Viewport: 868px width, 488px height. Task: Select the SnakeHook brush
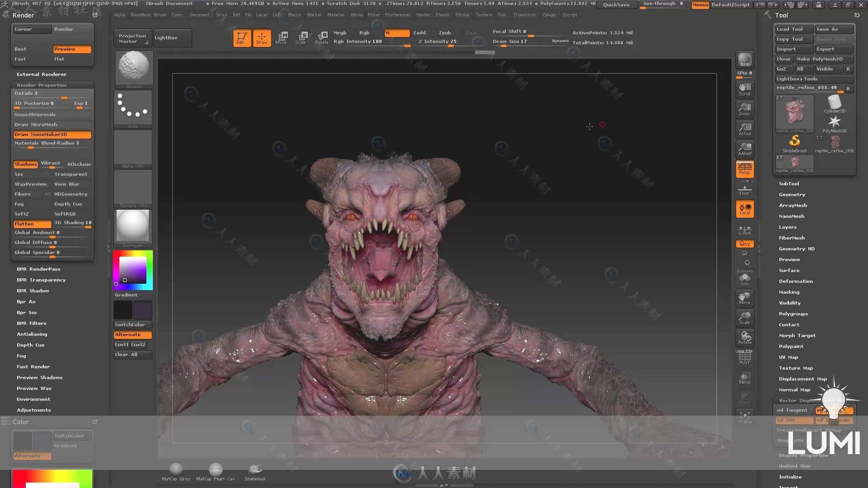pyautogui.click(x=255, y=472)
